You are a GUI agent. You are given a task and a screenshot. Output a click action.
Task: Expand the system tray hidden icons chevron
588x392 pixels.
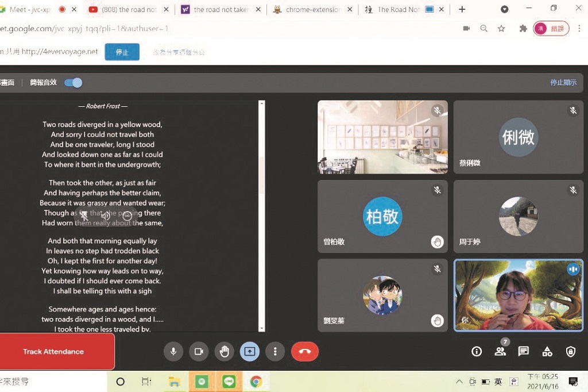[459, 382]
